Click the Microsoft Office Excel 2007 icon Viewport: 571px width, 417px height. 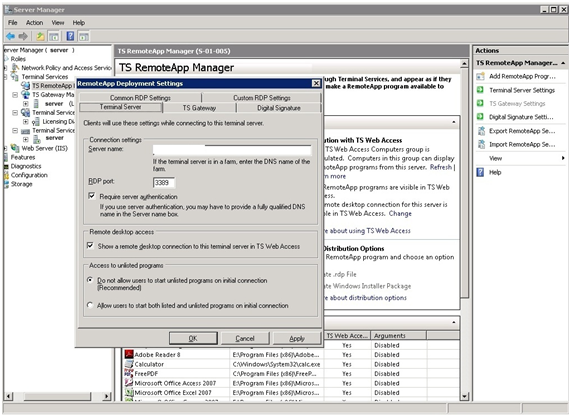(x=129, y=392)
